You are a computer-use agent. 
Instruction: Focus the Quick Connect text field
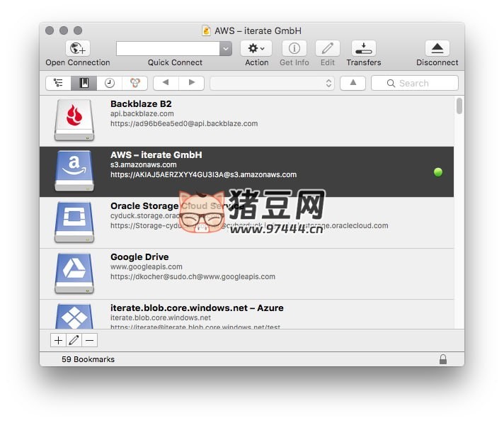coord(168,49)
